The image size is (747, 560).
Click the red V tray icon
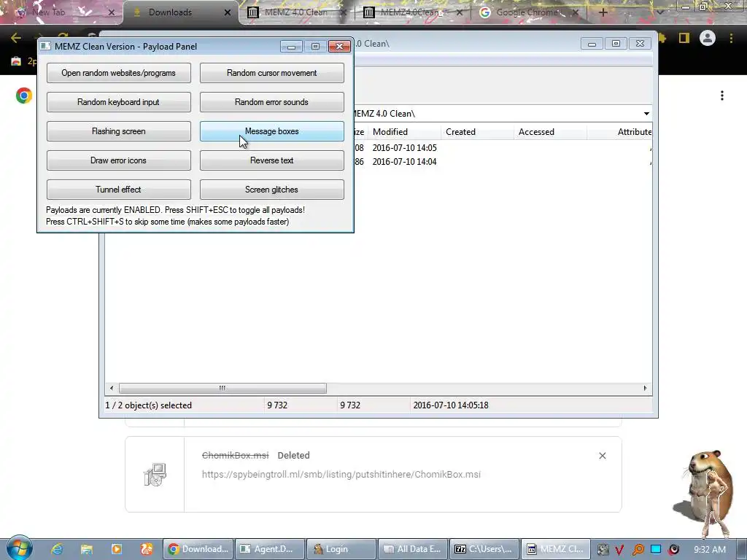coord(619,550)
